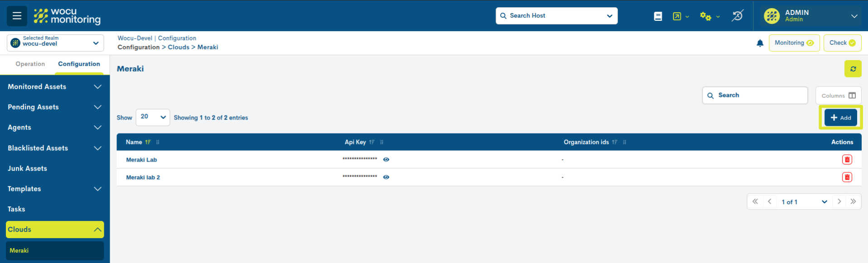Image resolution: width=868 pixels, height=263 pixels.
Task: Go to next page of results
Action: point(839,201)
